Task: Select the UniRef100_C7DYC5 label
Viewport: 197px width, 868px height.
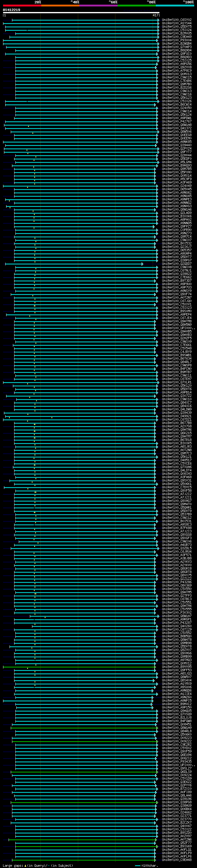Action: click(177, 487)
